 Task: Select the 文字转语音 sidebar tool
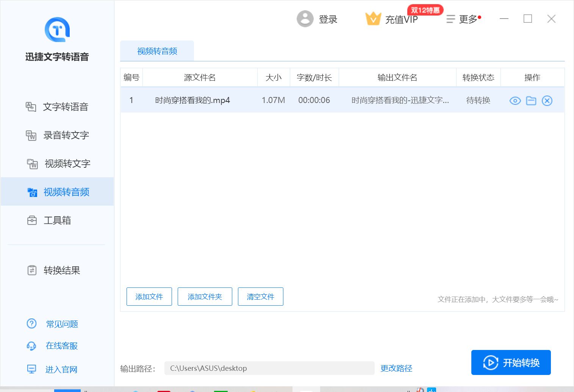click(x=65, y=106)
